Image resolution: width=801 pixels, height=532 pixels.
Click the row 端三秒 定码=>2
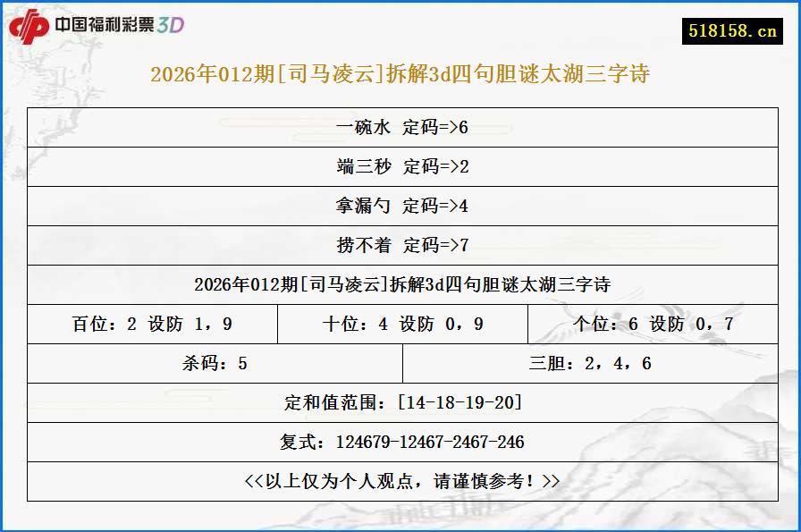tap(402, 166)
